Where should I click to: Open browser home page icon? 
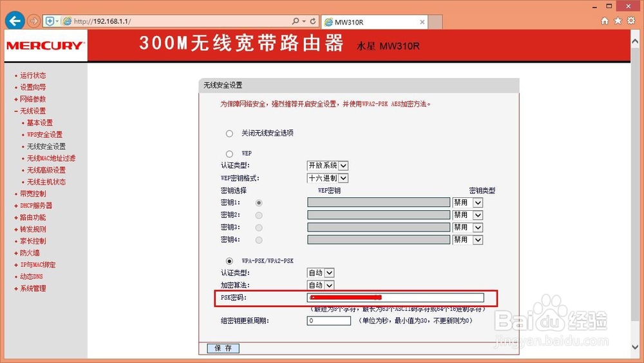tap(605, 21)
